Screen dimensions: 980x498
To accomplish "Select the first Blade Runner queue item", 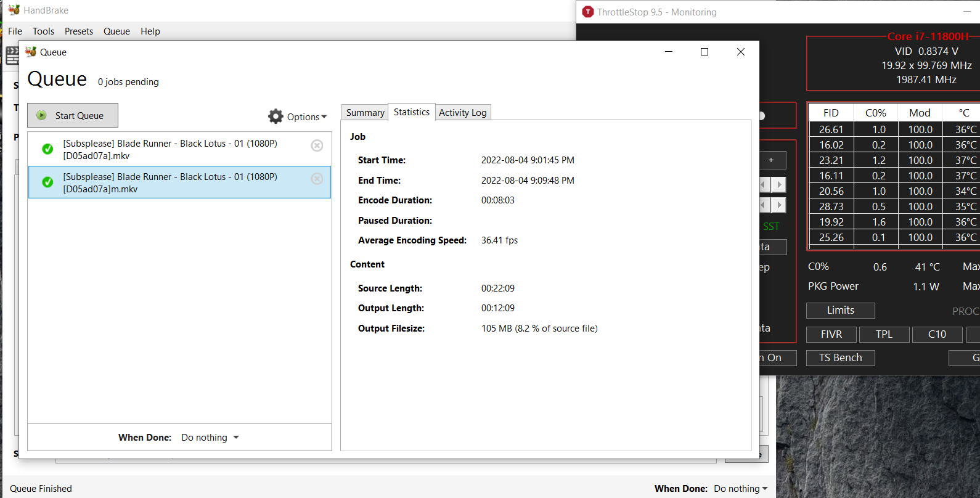I will [179, 149].
